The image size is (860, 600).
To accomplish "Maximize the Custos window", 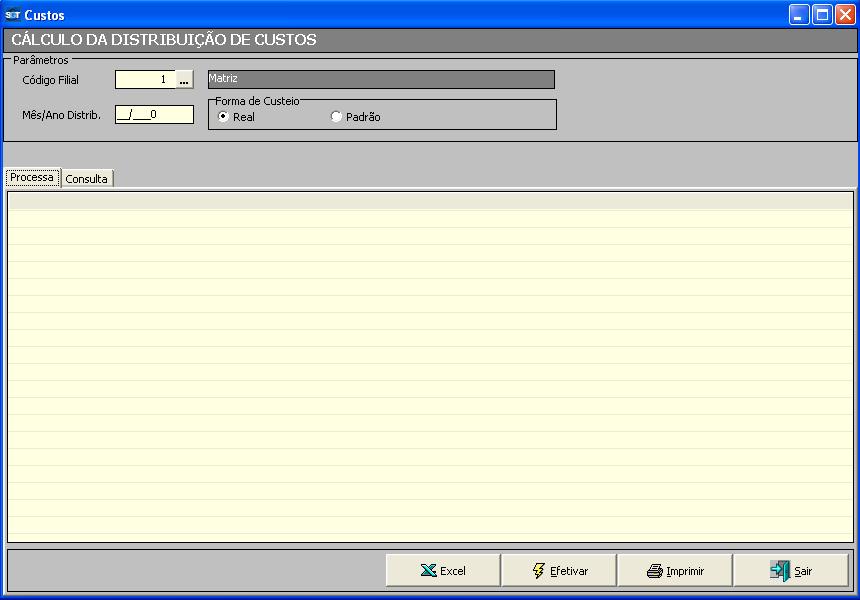I will tap(821, 15).
